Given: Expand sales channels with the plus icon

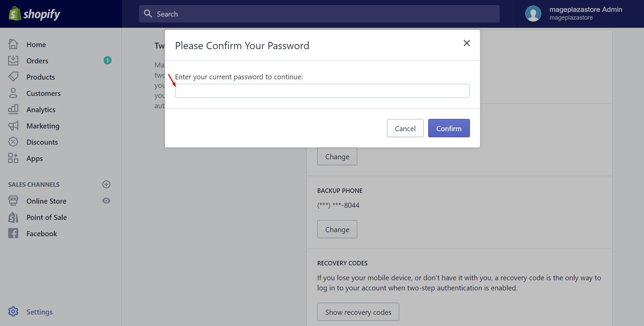Looking at the screenshot, I should click(106, 184).
